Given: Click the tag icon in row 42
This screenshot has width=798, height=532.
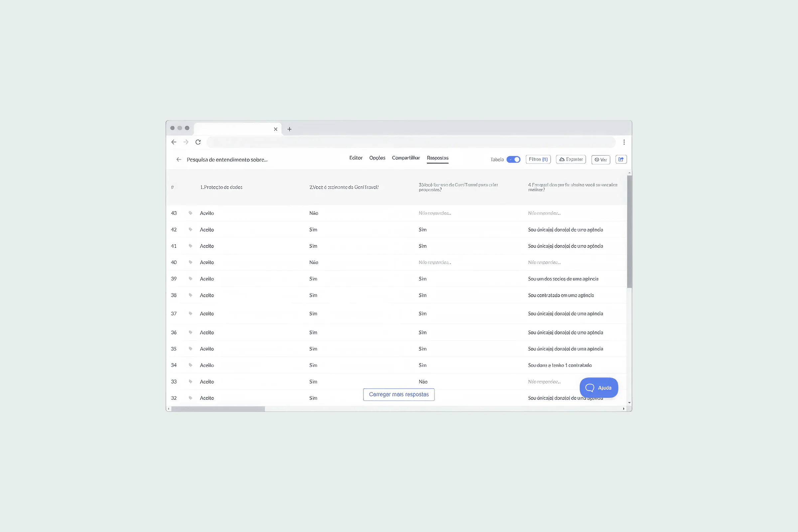Looking at the screenshot, I should pos(190,230).
